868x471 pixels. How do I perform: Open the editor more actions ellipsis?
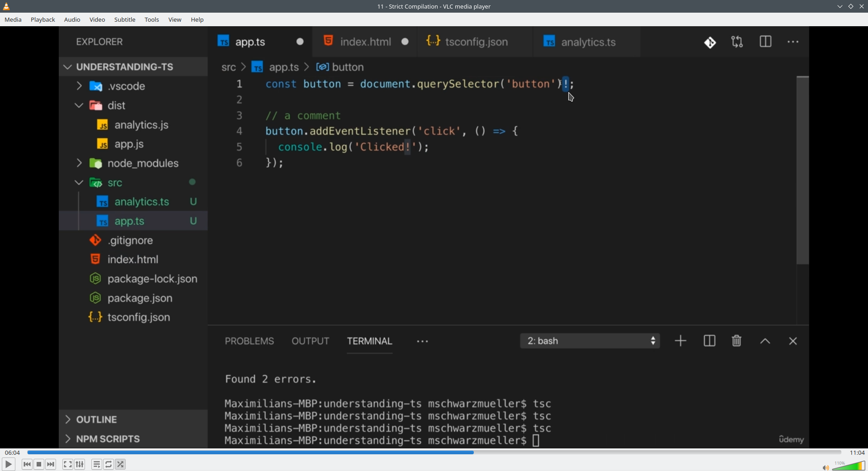pyautogui.click(x=793, y=42)
